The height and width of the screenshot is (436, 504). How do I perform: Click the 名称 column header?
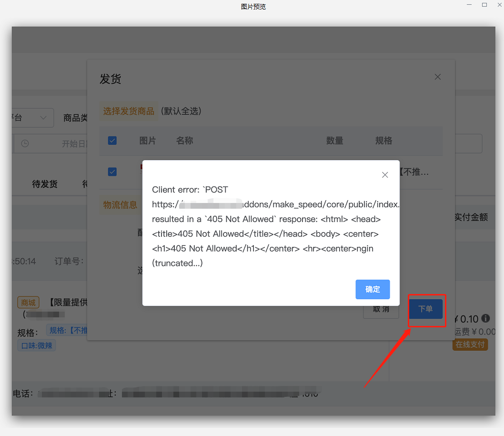(x=184, y=141)
